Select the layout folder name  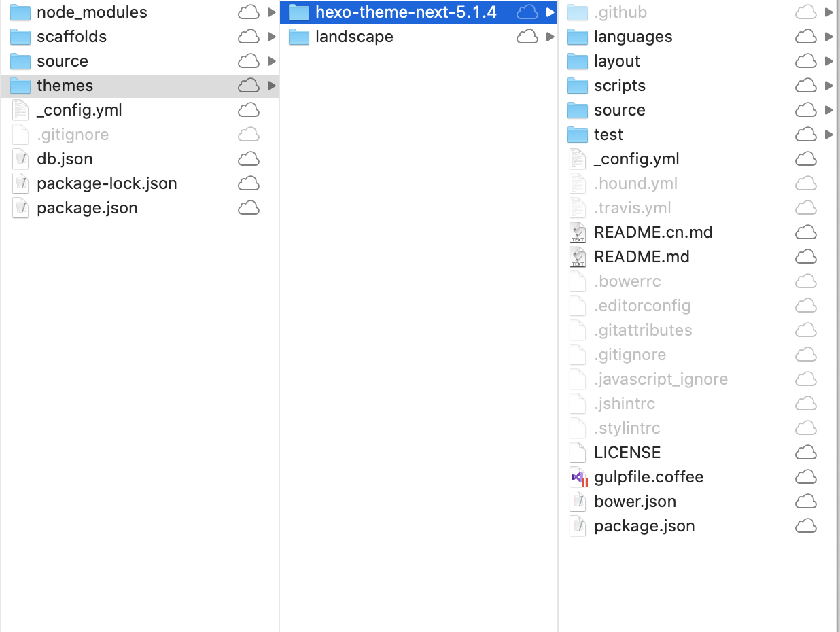pos(616,61)
